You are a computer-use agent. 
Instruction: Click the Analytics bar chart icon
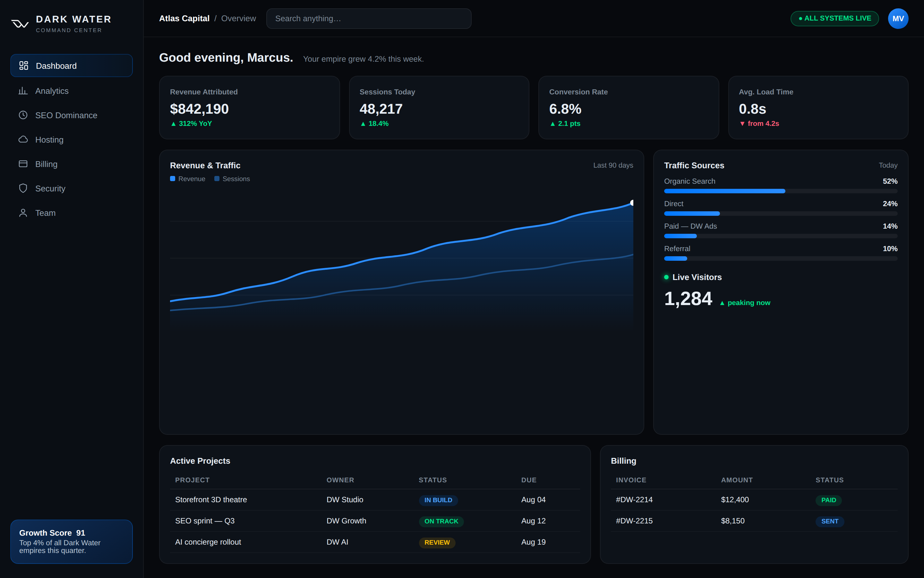23,91
